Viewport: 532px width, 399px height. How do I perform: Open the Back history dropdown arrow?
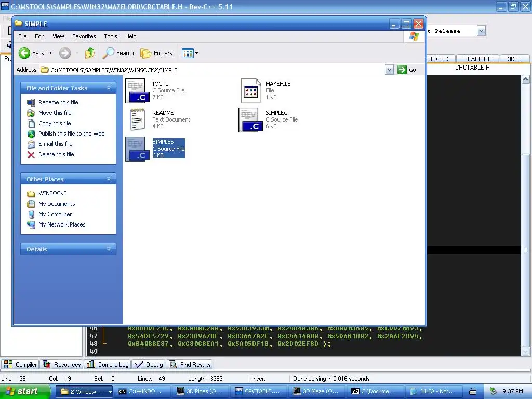[x=50, y=53]
